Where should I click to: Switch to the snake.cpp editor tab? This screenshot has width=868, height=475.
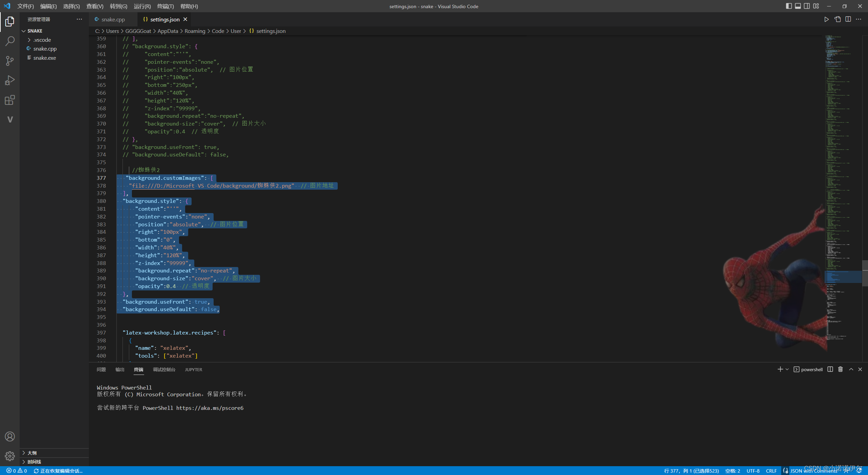113,19
